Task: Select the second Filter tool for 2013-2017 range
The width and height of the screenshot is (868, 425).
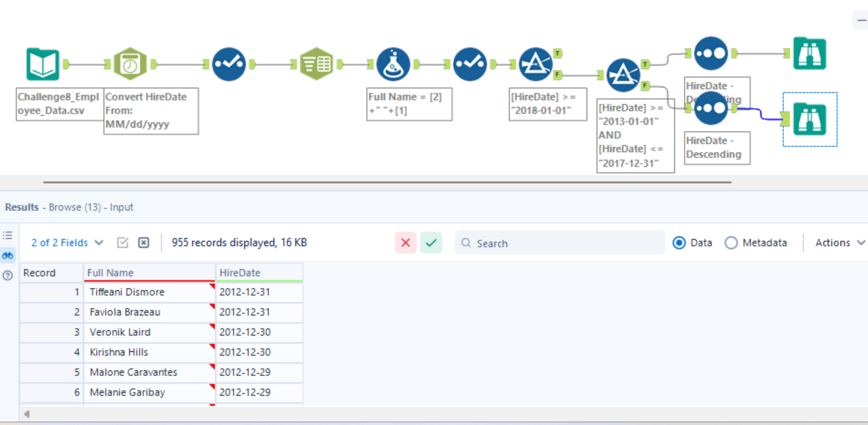Action: coord(623,75)
